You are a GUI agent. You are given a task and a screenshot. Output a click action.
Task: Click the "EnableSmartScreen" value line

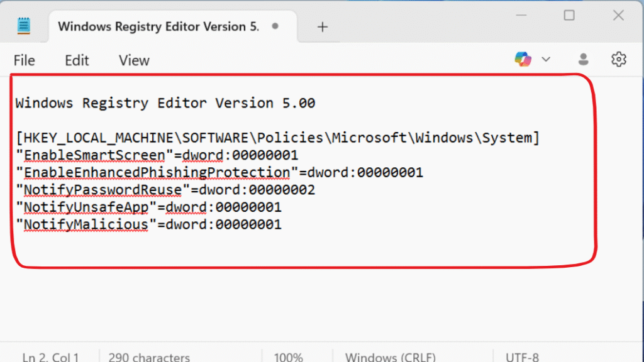157,155
